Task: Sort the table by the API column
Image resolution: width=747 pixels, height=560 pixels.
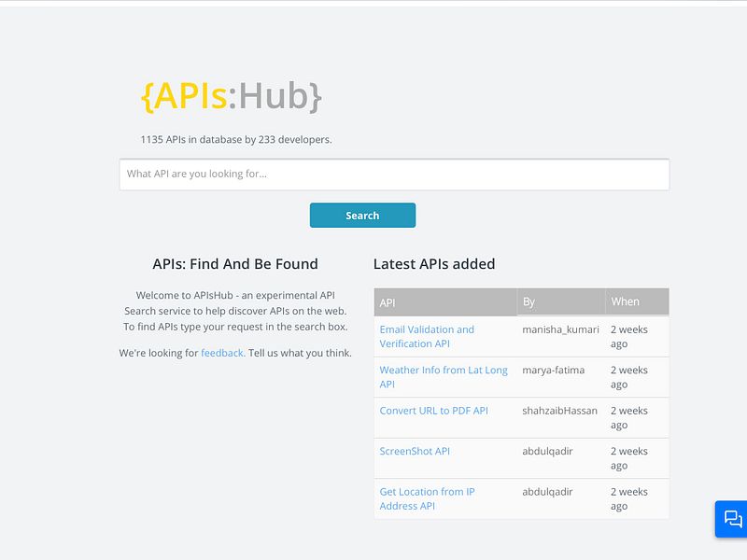Action: pyautogui.click(x=388, y=301)
